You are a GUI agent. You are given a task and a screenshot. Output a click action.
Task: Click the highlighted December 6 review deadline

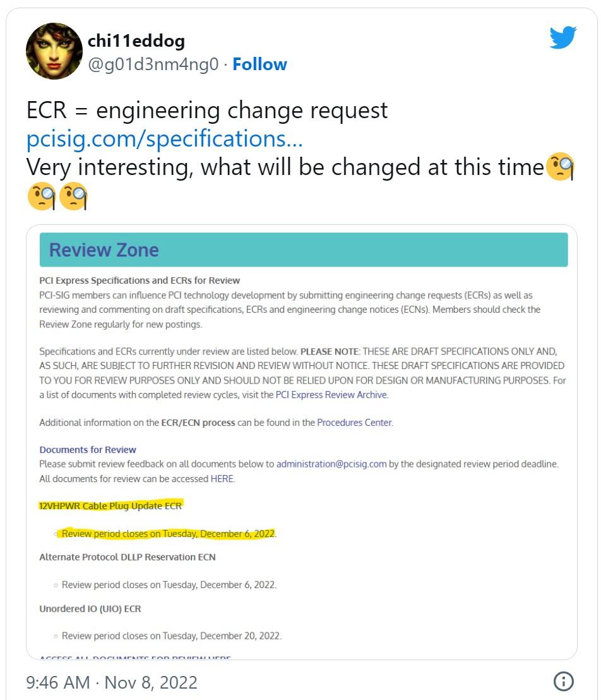coord(169,534)
